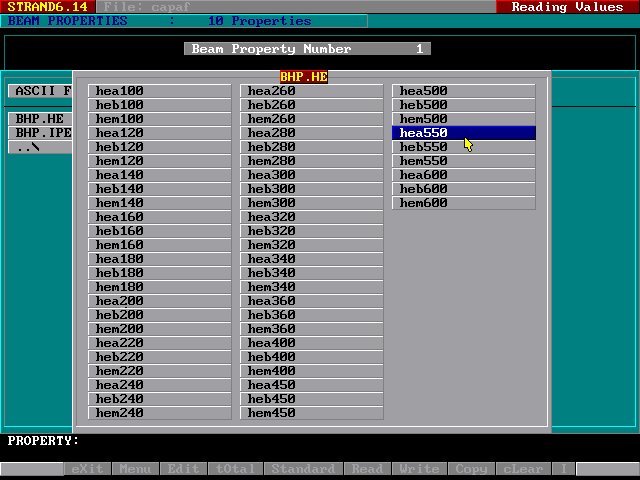Choose the hem600 beam section

coord(463,203)
